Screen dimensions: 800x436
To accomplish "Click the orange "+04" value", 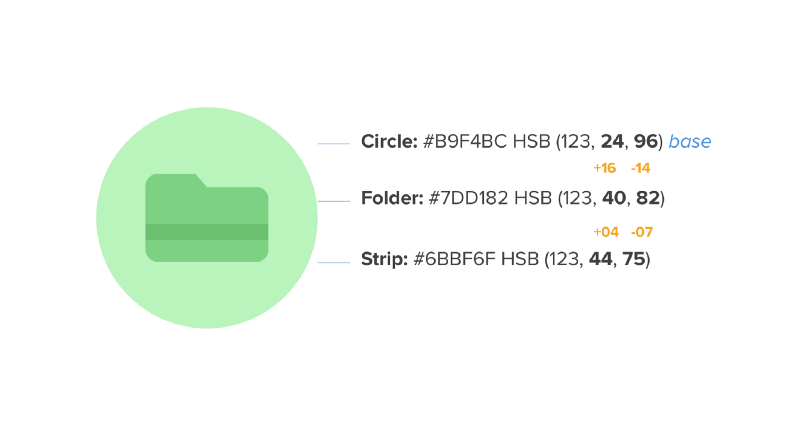I will click(605, 232).
